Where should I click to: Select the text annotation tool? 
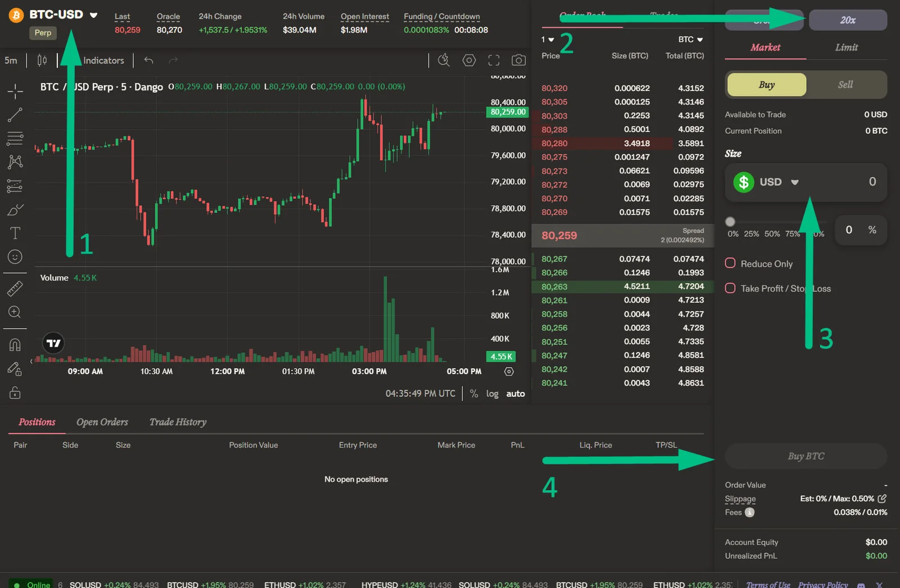[15, 233]
